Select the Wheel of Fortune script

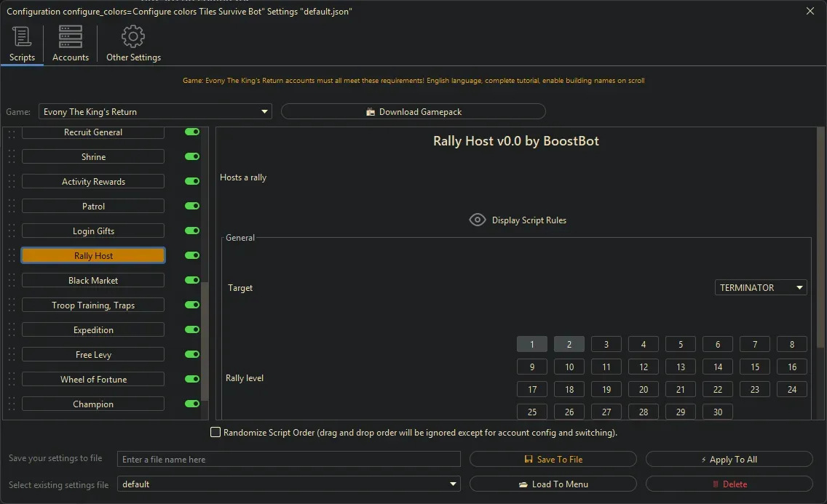click(93, 380)
